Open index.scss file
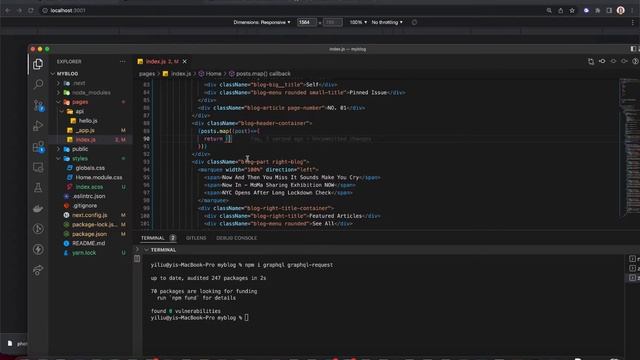640x360 pixels. pos(89,187)
